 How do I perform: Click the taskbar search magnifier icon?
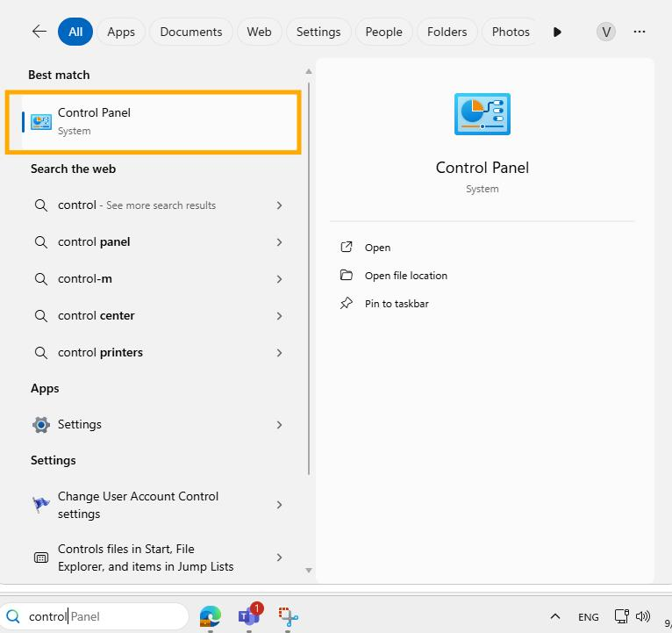click(x=13, y=616)
